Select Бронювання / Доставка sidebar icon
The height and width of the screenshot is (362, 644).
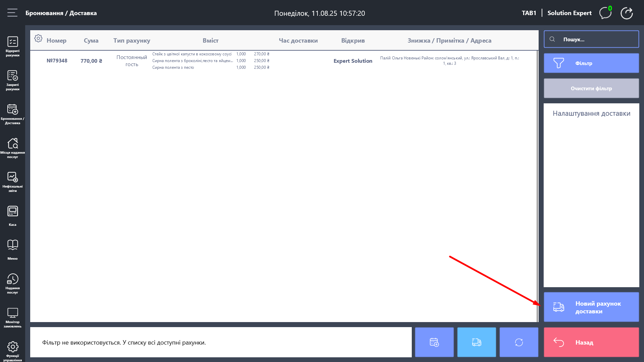(x=12, y=114)
